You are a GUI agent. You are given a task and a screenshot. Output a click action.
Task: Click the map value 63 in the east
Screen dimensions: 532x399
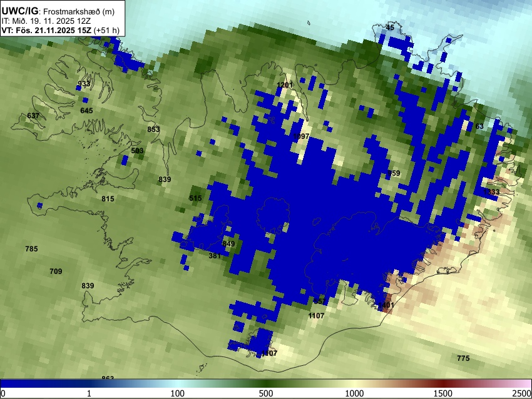[x=479, y=126]
